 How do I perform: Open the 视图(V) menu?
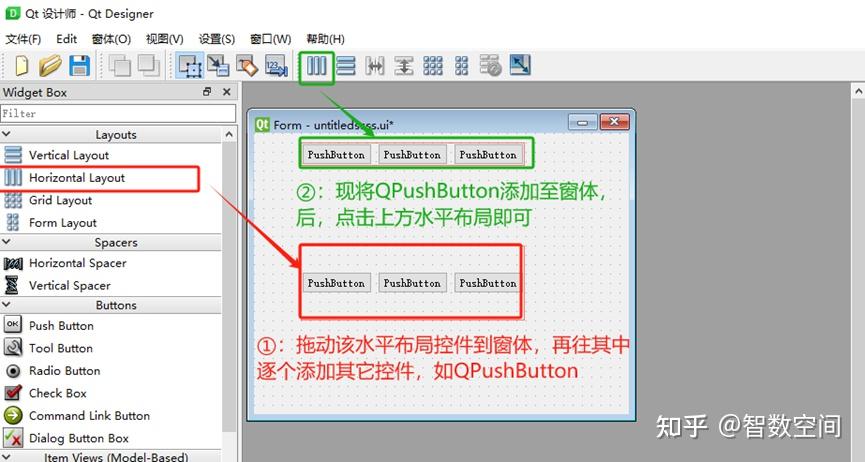[x=164, y=39]
